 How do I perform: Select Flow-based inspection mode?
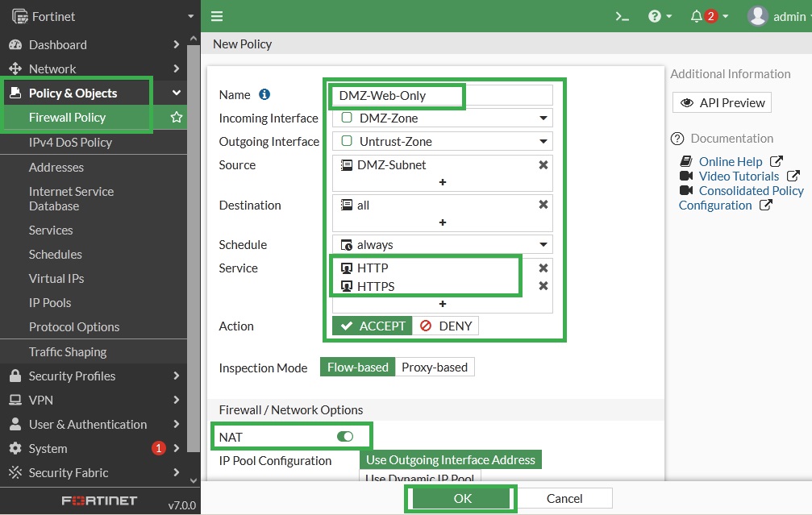click(357, 367)
